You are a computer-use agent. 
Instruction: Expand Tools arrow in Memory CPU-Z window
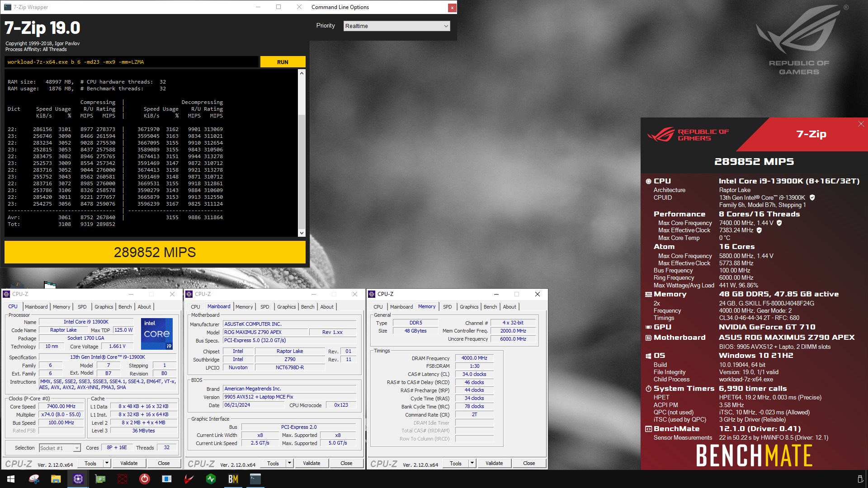[x=472, y=463]
